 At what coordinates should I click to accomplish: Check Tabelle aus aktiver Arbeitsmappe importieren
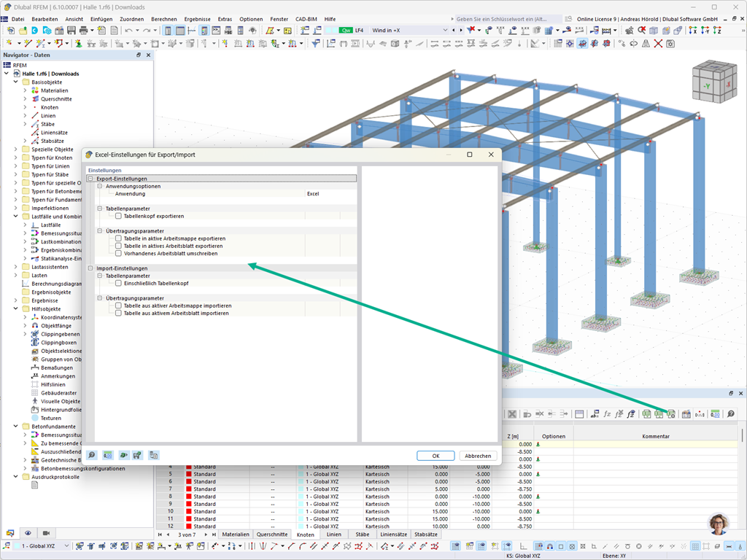click(x=118, y=306)
